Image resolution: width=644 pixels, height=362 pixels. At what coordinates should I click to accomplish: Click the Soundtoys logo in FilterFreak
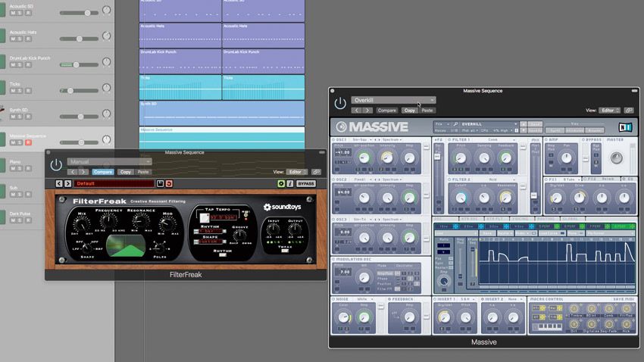pos(282,207)
